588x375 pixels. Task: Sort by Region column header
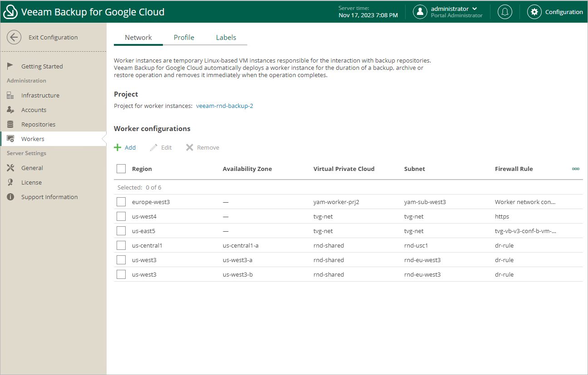(142, 169)
